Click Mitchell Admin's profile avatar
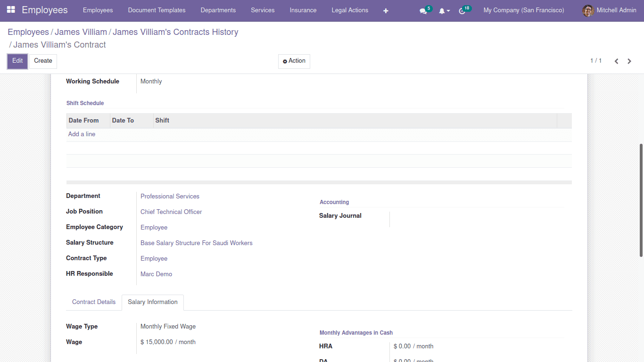The height and width of the screenshot is (362, 644). tap(588, 10)
